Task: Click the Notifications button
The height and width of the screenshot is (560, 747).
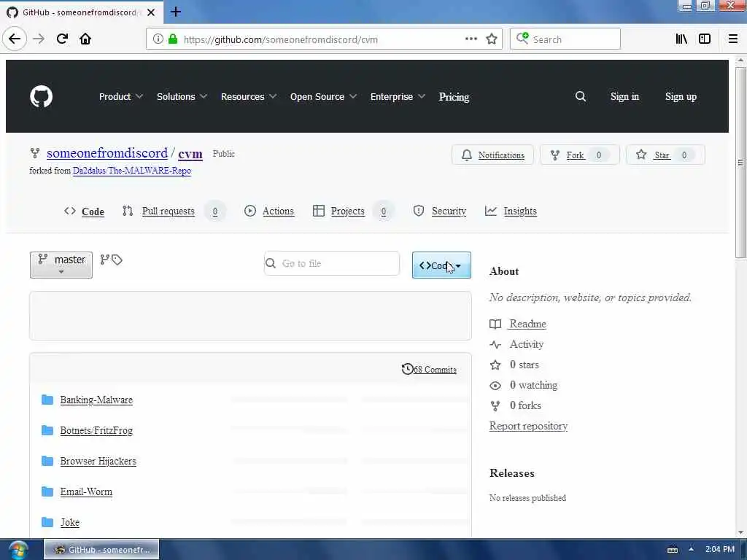Action: (492, 155)
